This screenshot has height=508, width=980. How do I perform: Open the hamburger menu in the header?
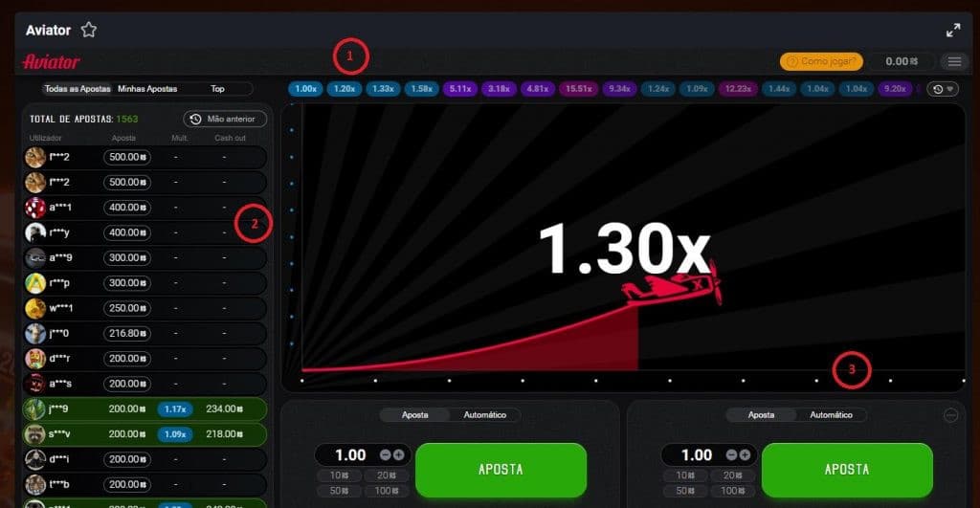click(x=954, y=61)
